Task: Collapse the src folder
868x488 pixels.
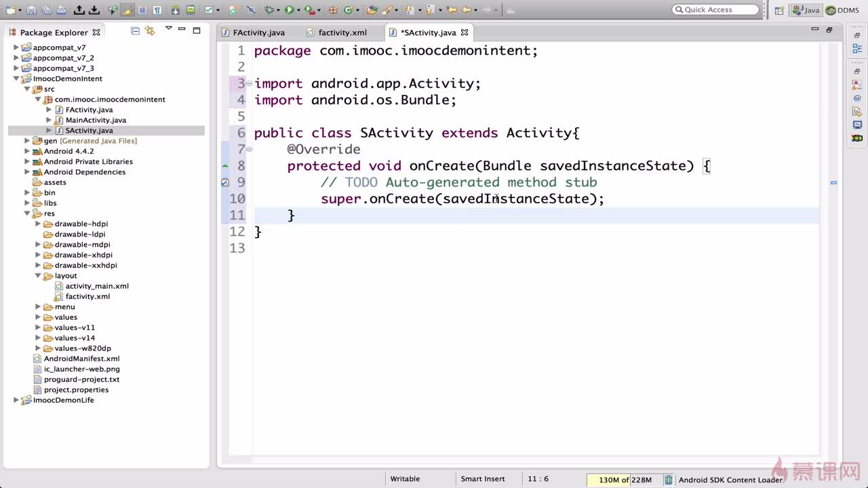Action: point(28,89)
